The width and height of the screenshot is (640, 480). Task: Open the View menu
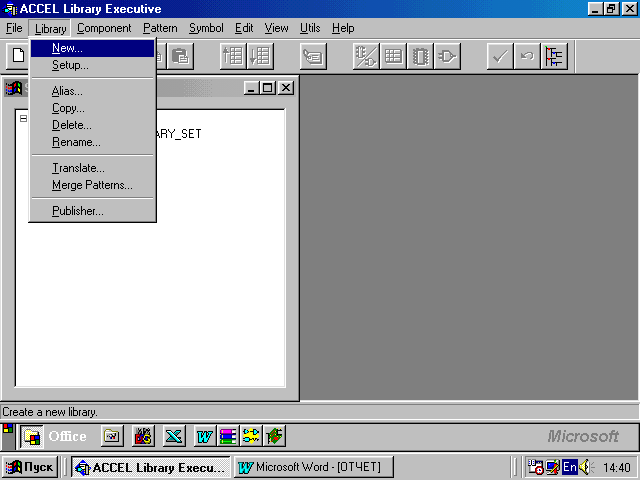point(276,28)
